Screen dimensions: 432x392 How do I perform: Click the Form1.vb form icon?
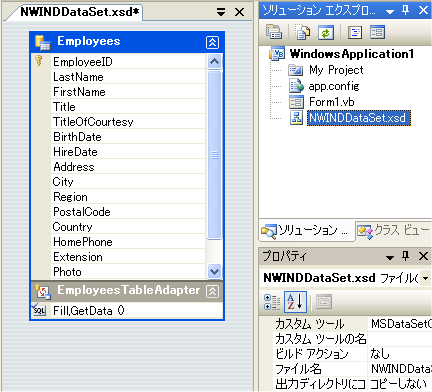(296, 102)
